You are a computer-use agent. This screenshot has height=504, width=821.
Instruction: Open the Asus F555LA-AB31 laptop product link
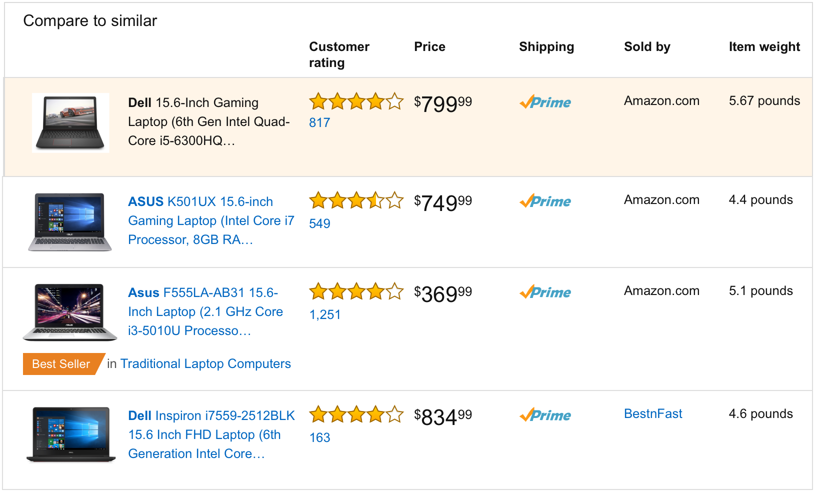[205, 311]
